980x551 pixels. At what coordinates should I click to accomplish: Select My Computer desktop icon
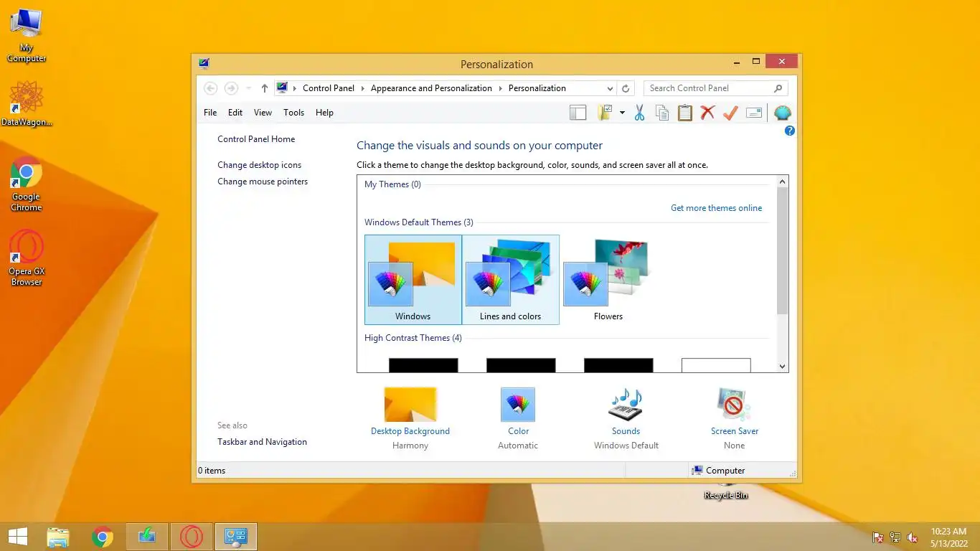[27, 36]
